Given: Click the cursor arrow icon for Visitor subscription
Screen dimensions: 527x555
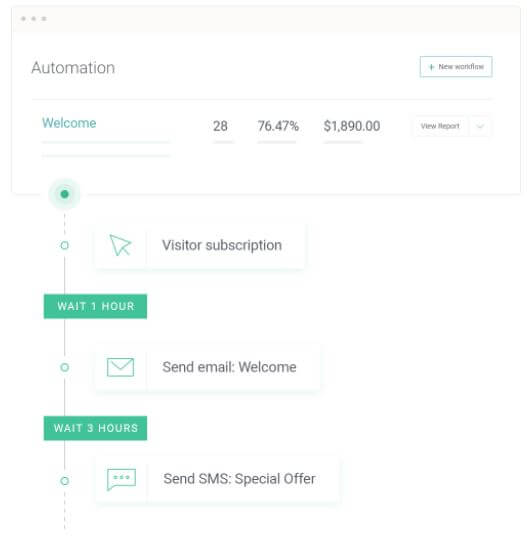Looking at the screenshot, I should (x=120, y=245).
